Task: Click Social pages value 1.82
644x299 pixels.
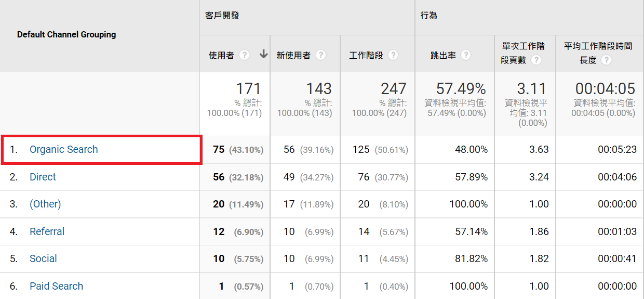Action: pos(539,259)
